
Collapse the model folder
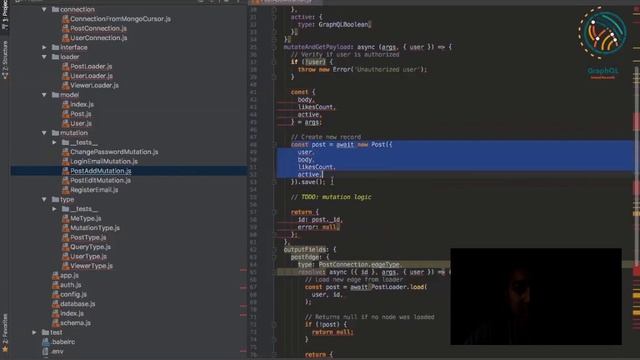coord(44,95)
